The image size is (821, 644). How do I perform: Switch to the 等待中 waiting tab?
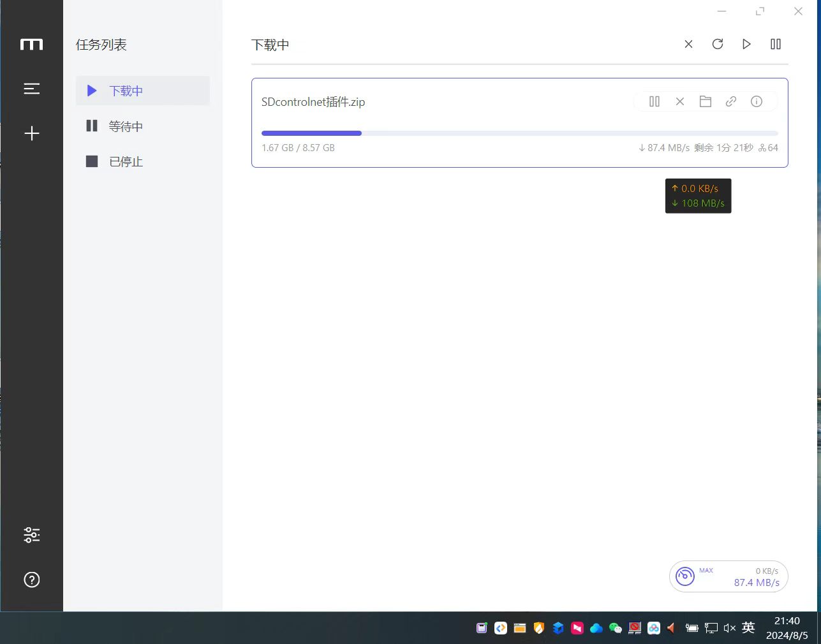click(143, 126)
